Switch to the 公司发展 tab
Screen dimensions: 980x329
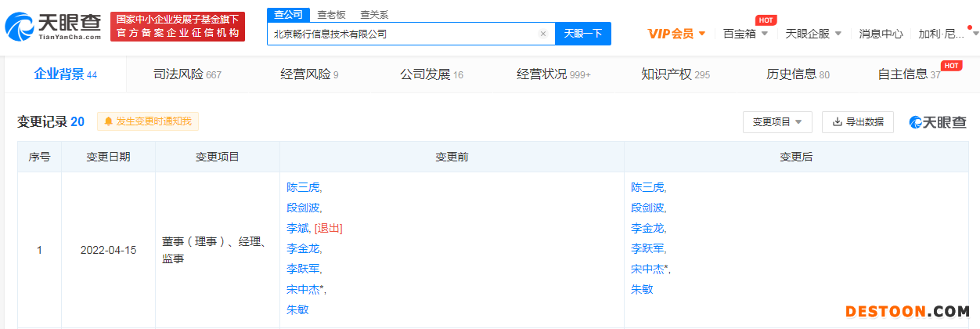431,74
